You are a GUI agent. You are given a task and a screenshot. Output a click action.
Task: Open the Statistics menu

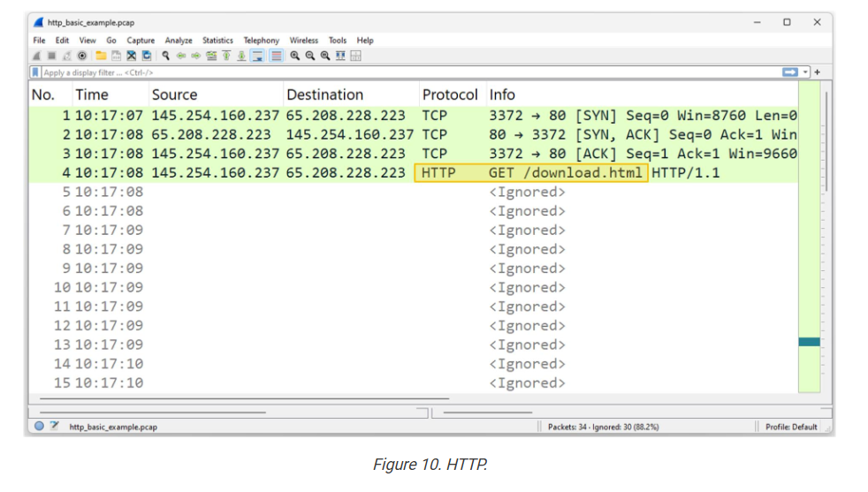217,41
